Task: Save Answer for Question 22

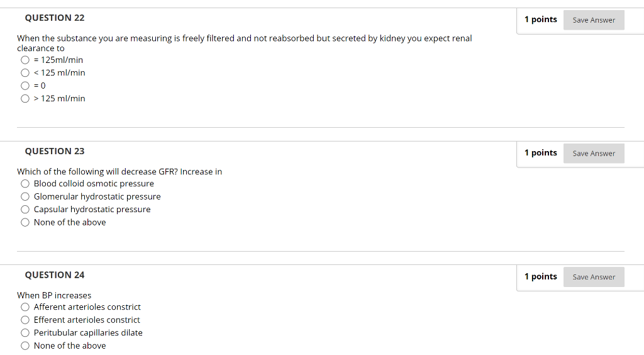Action: [x=594, y=20]
